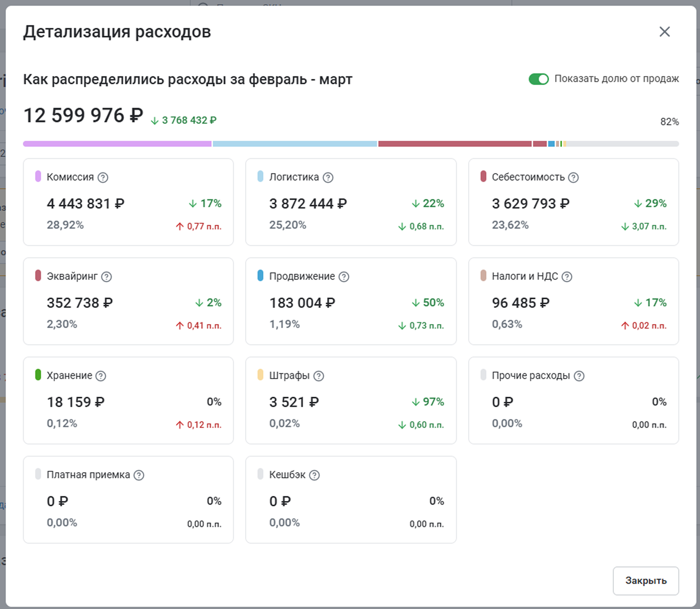
Task: Click light blue Логистика segment in the bar
Action: tap(294, 144)
